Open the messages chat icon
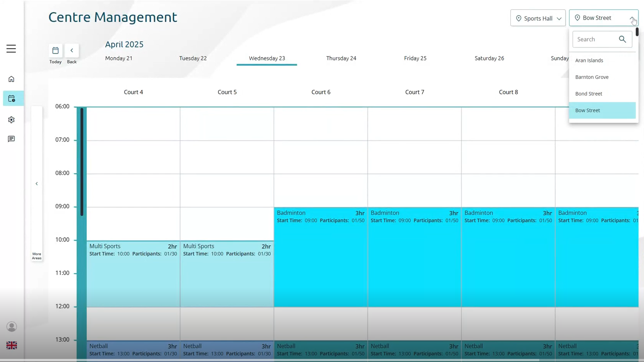 (x=11, y=139)
